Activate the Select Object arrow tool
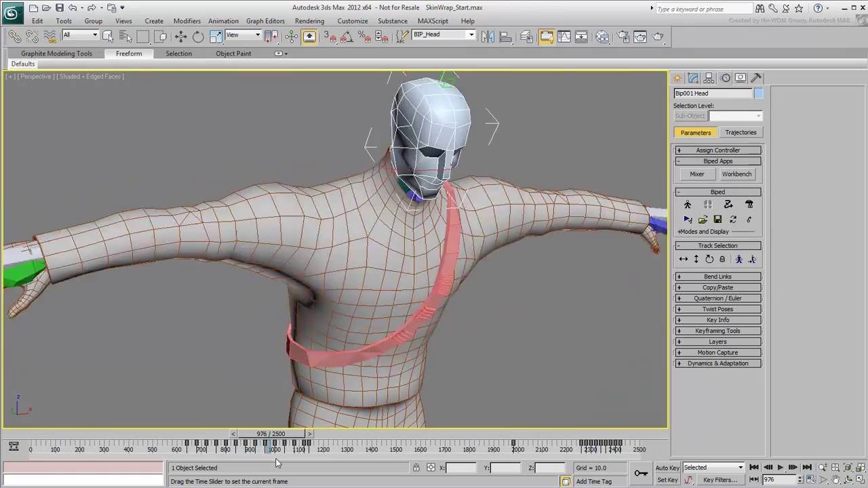 [108, 37]
